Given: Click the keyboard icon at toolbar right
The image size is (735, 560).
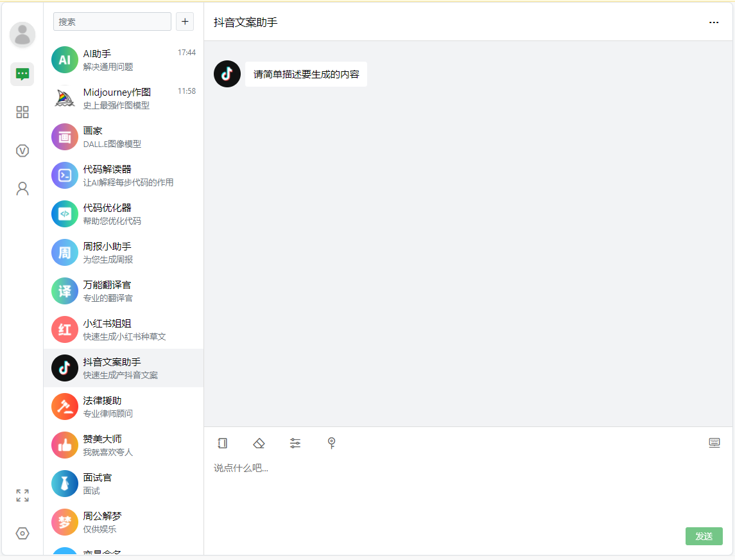Looking at the screenshot, I should tap(714, 442).
